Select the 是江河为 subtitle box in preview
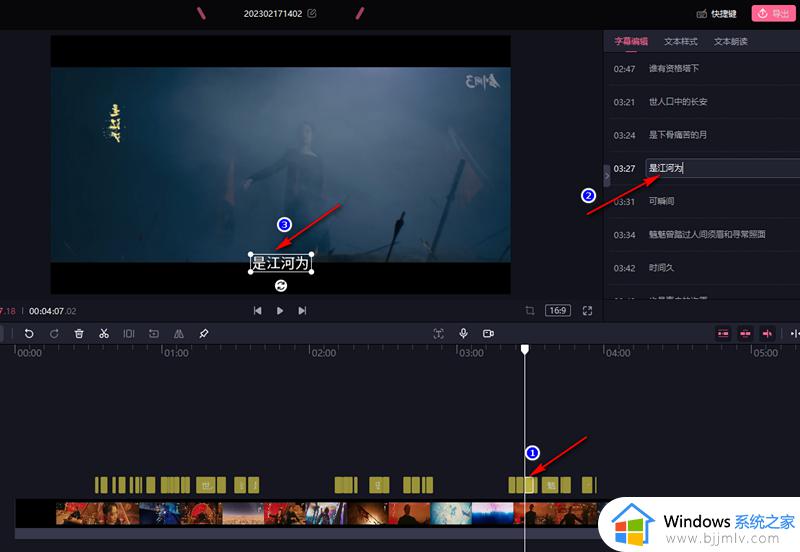 [281, 263]
